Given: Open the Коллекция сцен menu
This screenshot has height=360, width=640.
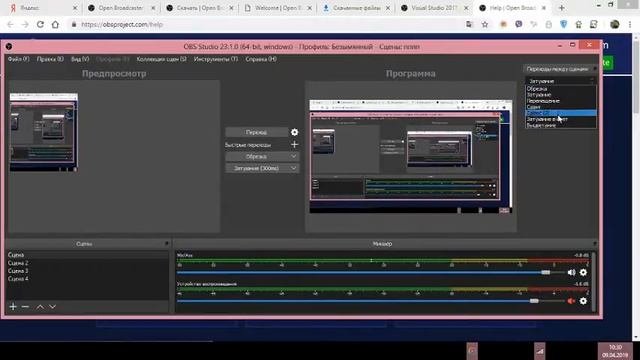Looking at the screenshot, I should tap(162, 59).
